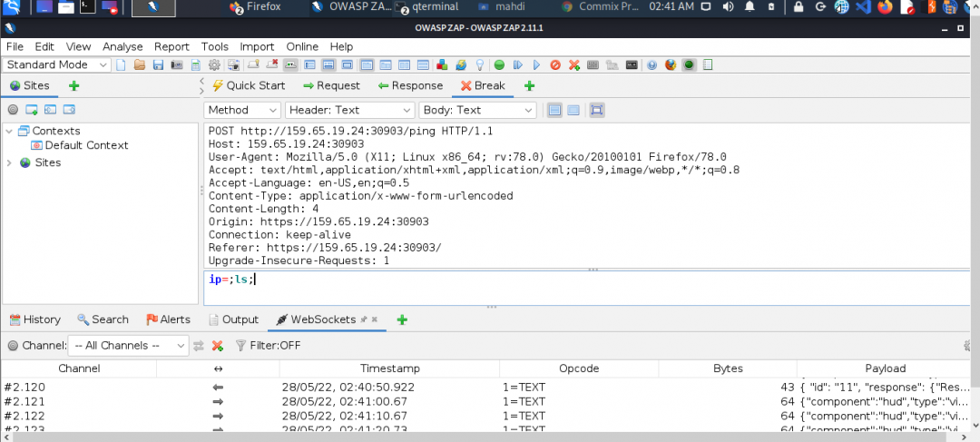Switch to the qterminal taskbar window

tap(427, 7)
